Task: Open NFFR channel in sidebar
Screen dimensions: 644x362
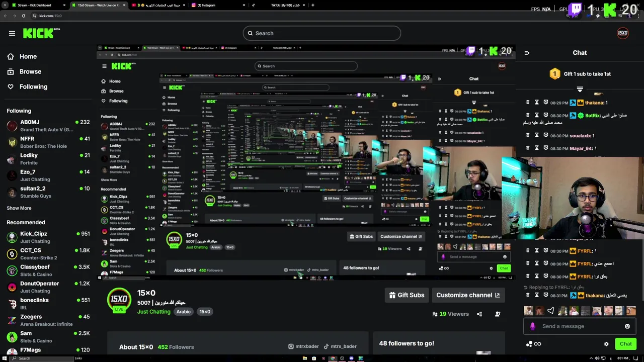Action: tap(48, 142)
